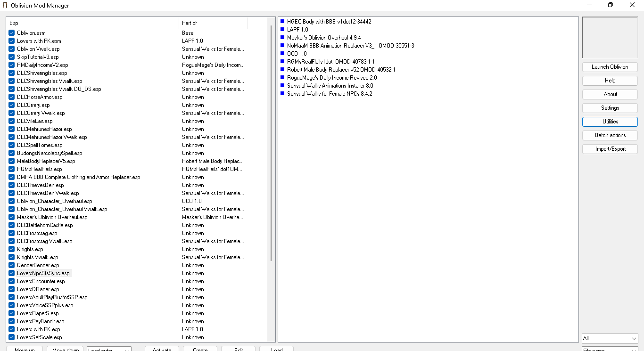This screenshot has height=351, width=644.
Task: Open the Import/Export button
Action: (610, 149)
